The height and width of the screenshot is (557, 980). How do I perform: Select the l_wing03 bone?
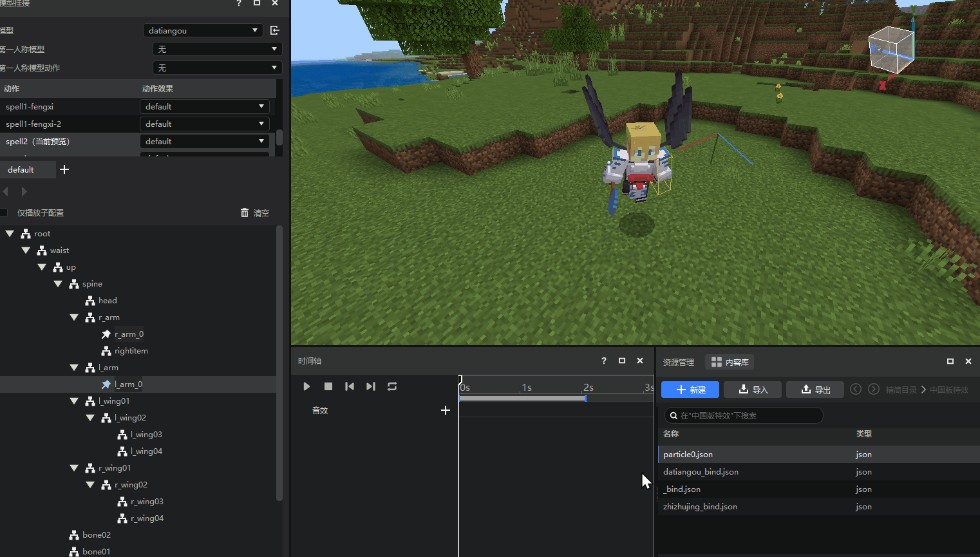pos(146,435)
